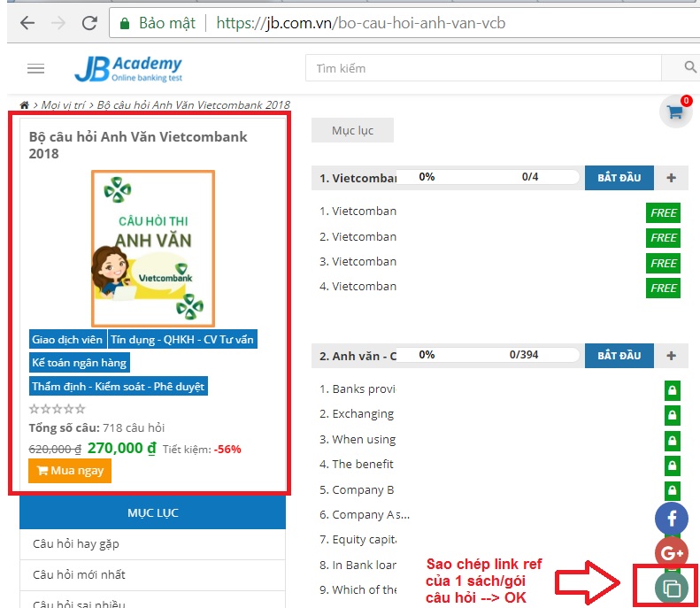Click BẮT ĐẦU for section 2 Anh văn
The image size is (700, 608).
[619, 356]
